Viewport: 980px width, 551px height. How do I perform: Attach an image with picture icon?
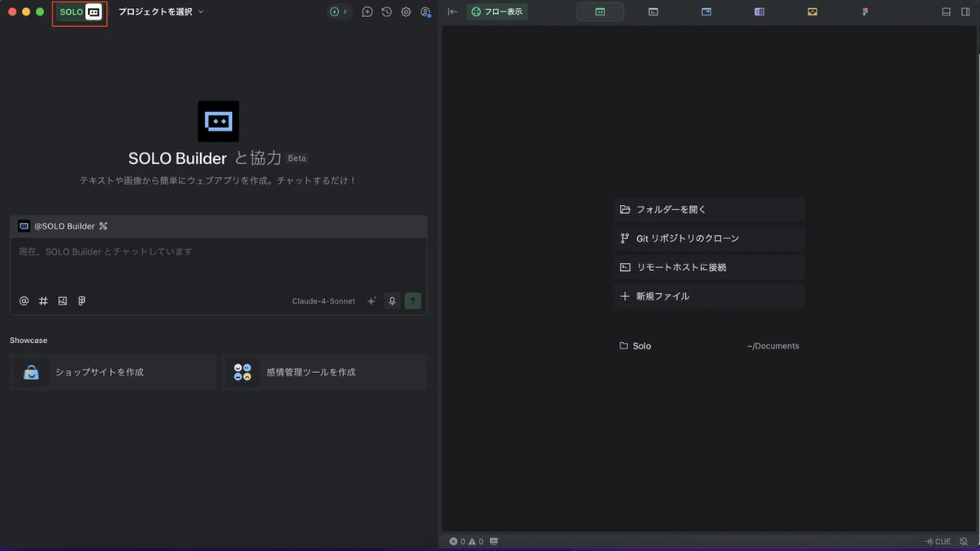click(63, 301)
